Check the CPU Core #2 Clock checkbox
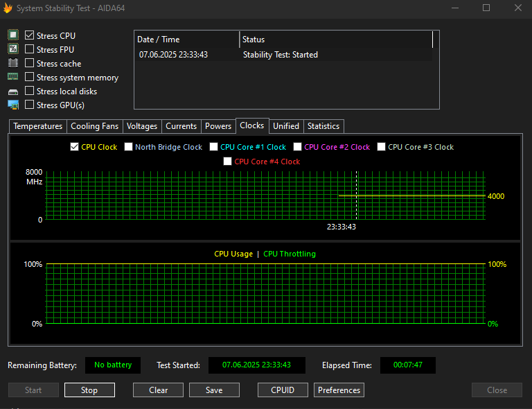532x409 pixels. pyautogui.click(x=297, y=147)
